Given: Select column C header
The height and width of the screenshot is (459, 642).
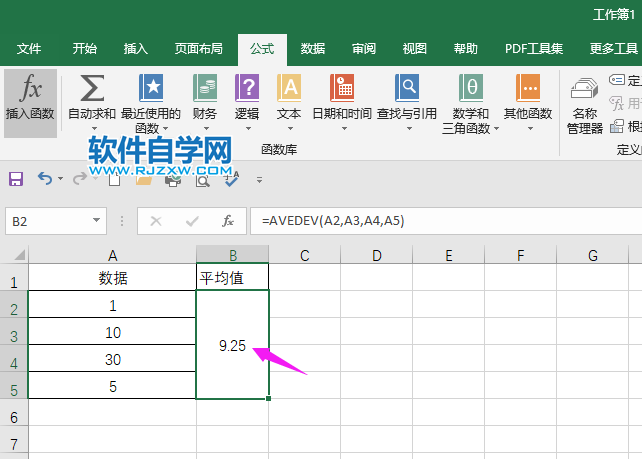Looking at the screenshot, I should point(305,256).
